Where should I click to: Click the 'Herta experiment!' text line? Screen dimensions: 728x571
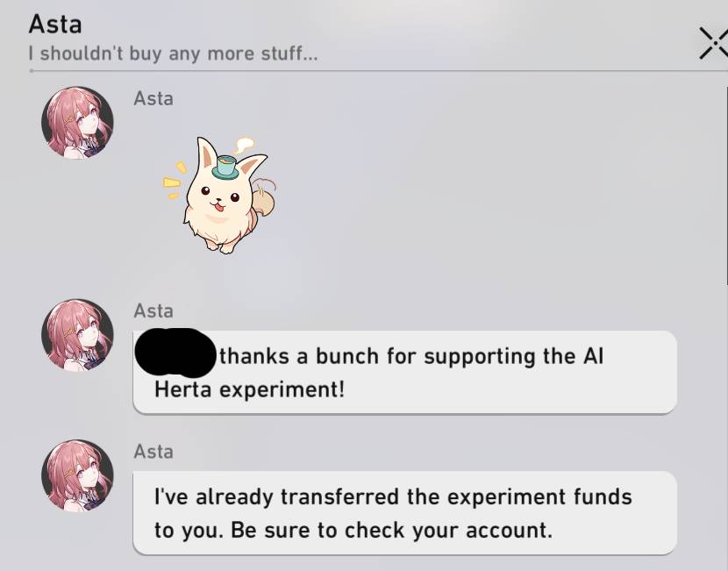pos(250,389)
